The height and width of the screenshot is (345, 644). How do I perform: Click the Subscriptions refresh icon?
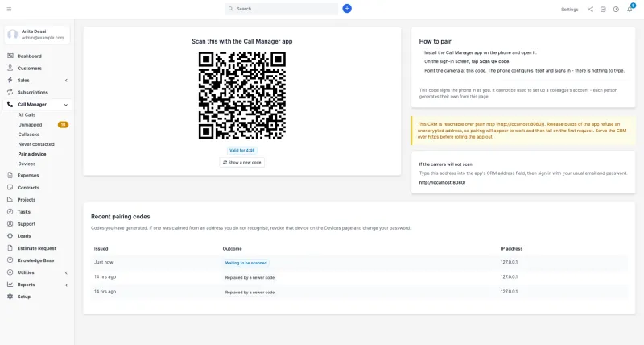(x=10, y=92)
